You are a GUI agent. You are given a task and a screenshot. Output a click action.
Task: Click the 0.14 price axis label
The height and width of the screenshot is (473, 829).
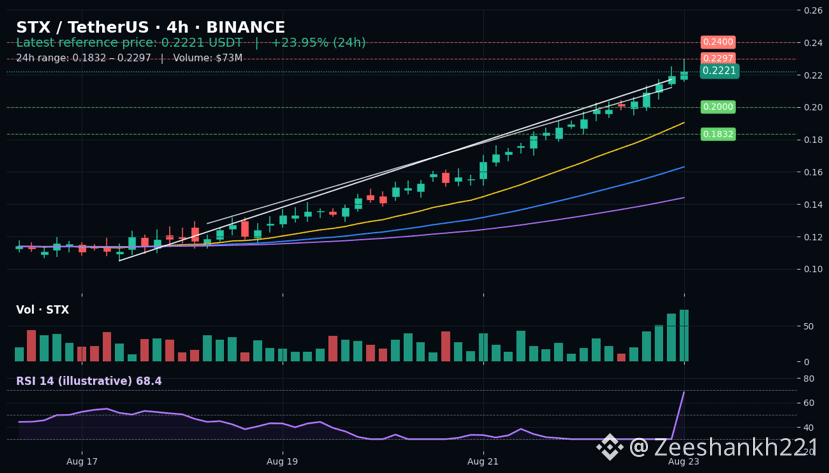click(813, 205)
